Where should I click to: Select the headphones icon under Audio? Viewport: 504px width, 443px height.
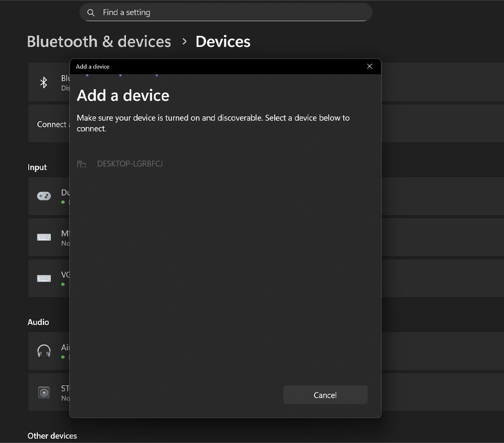(44, 351)
